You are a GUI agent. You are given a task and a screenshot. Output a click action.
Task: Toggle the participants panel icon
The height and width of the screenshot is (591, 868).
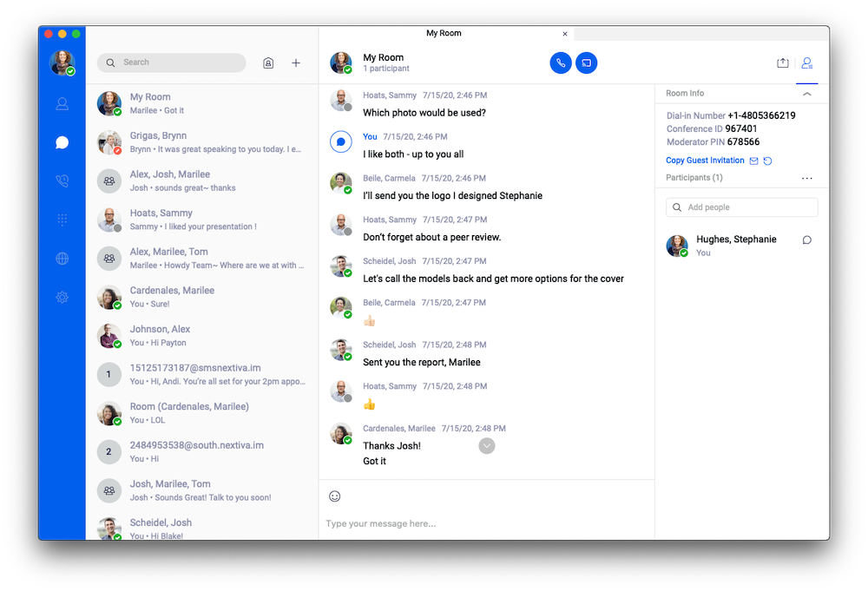tap(807, 63)
